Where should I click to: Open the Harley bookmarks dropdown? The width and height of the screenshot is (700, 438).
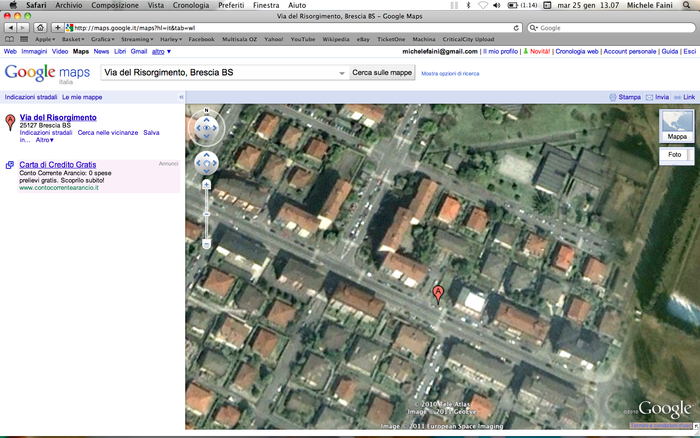pos(171,39)
